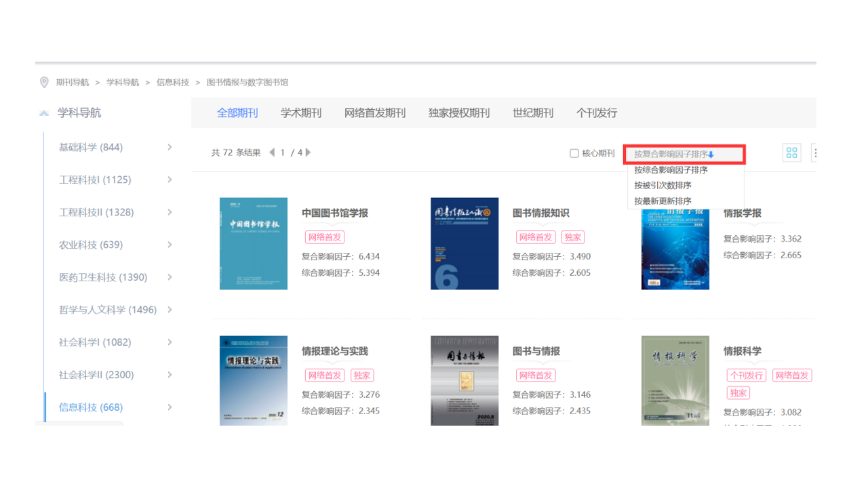Select 按被引次数排序 sort option
868x488 pixels.
point(663,185)
